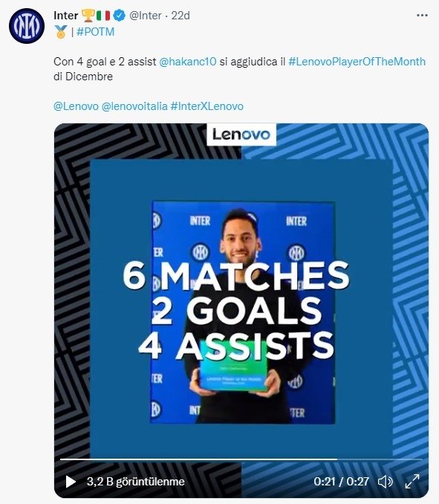The width and height of the screenshot is (439, 504).
Task: Expand the video to fullscreen
Action: pos(412,482)
